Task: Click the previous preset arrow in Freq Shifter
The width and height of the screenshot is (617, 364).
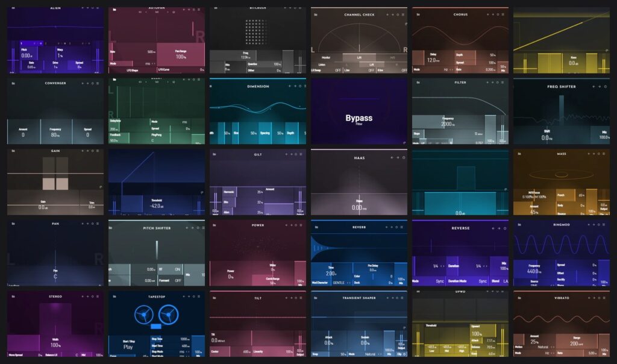Action: 594,86
